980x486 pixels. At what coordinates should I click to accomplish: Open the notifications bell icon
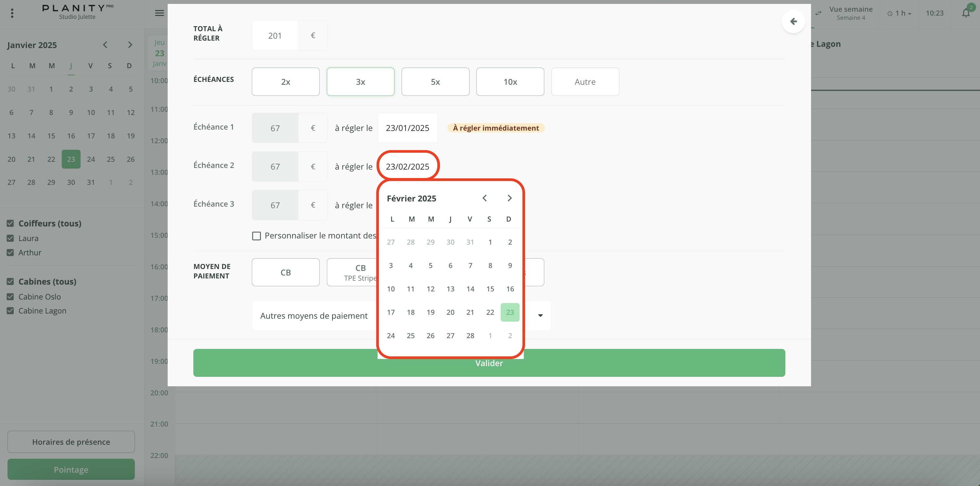[x=966, y=13]
